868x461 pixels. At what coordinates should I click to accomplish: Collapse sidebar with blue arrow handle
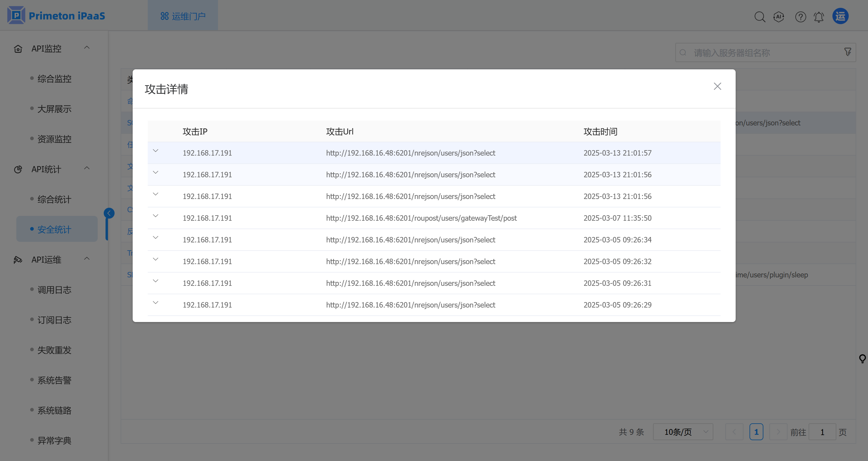point(109,213)
